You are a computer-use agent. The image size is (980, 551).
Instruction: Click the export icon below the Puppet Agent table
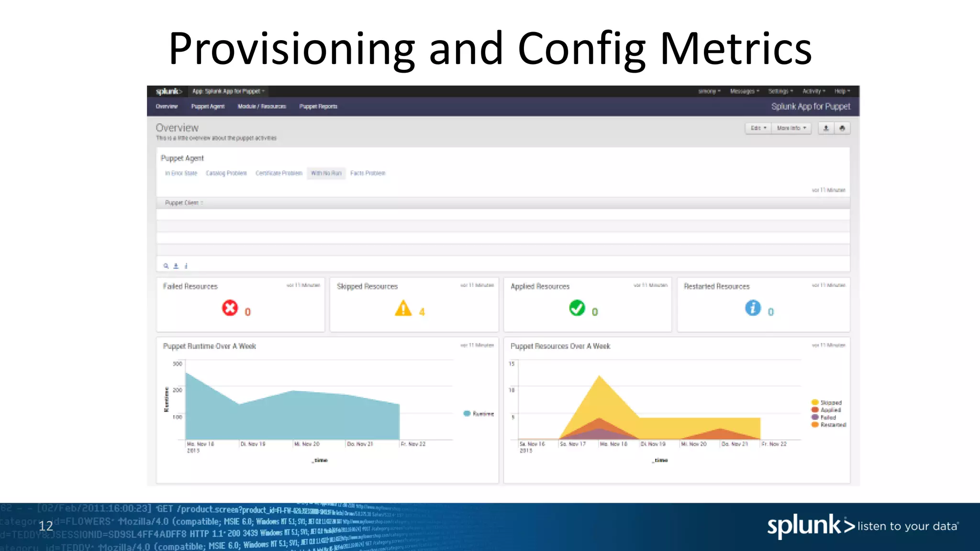[176, 266]
